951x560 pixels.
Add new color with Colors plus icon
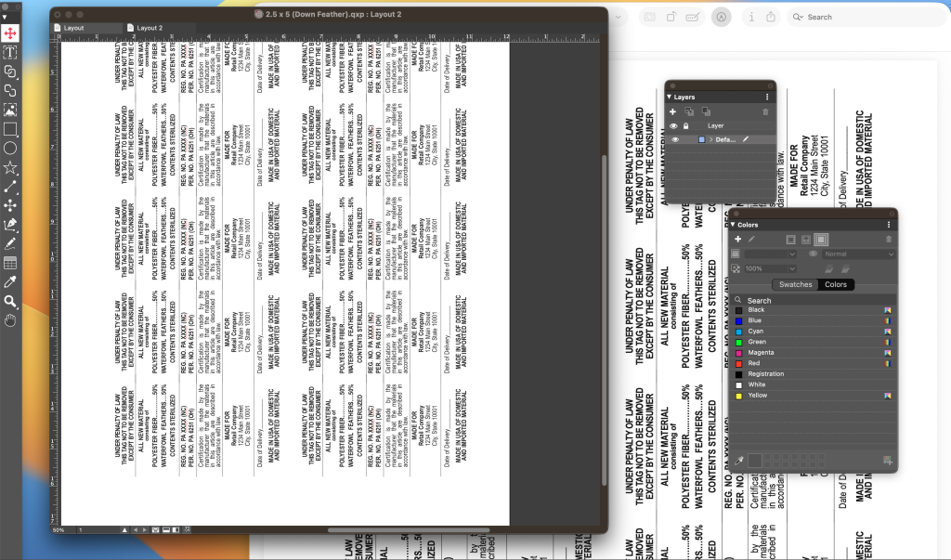[x=738, y=240]
